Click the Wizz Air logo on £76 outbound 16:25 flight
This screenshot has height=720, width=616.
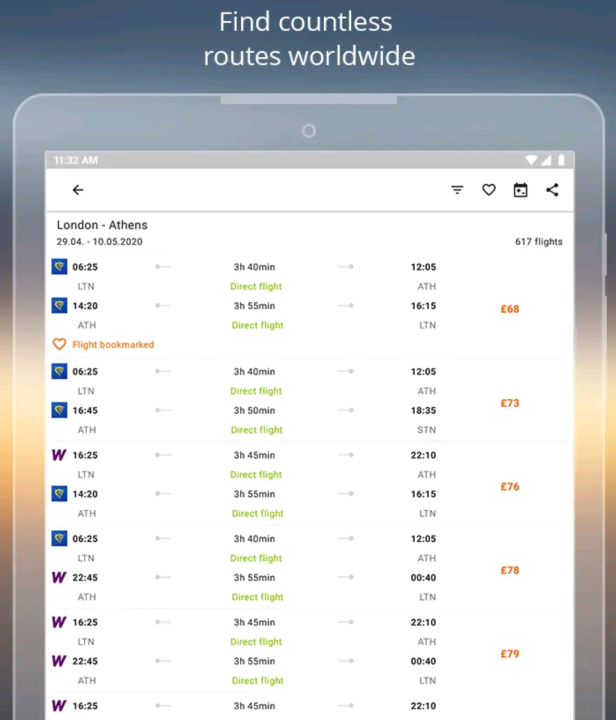[x=59, y=455]
